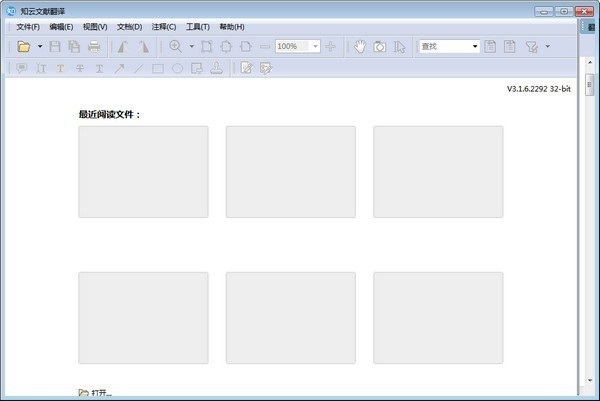Pick the oval shape tool
Viewport: 600px width, 401px height.
click(x=177, y=69)
